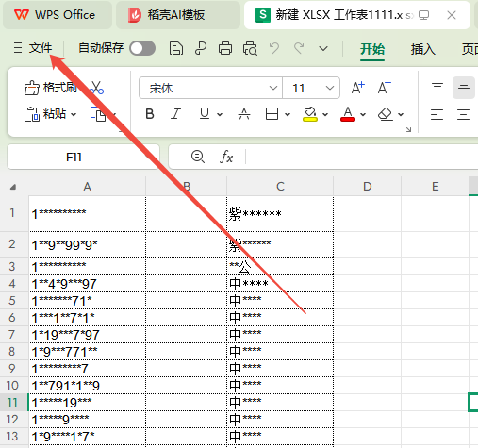Expand the font color dropdown arrow

pyautogui.click(x=363, y=114)
